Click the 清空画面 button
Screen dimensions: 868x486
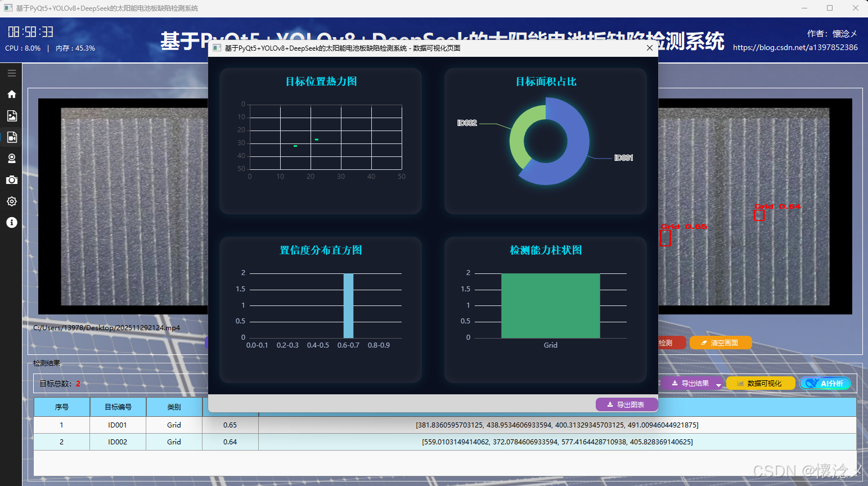click(721, 343)
